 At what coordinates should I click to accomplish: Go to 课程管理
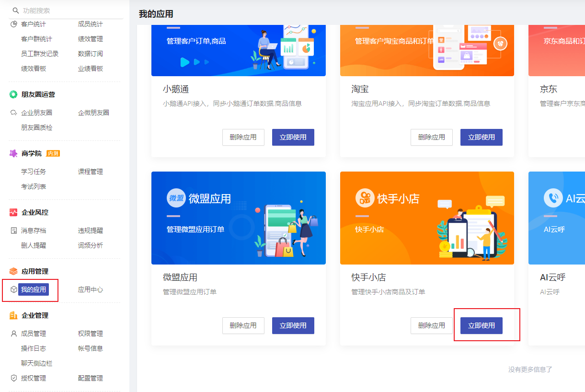(x=91, y=172)
